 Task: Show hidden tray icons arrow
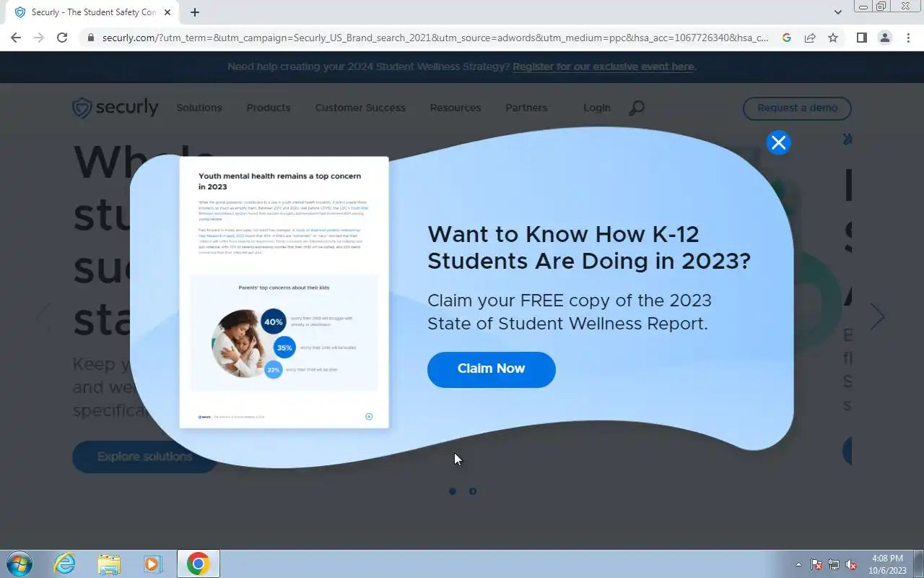tap(798, 564)
